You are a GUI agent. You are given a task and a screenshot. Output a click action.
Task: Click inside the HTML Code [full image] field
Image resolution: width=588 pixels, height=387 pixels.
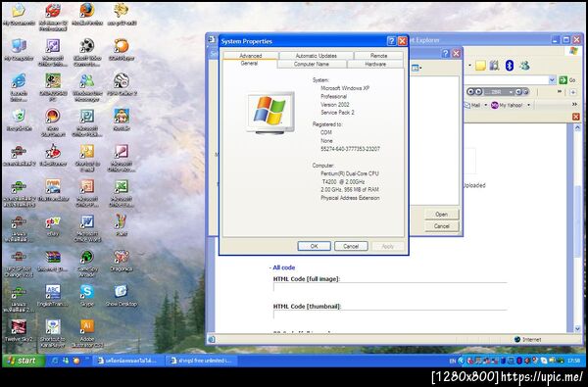pos(390,287)
